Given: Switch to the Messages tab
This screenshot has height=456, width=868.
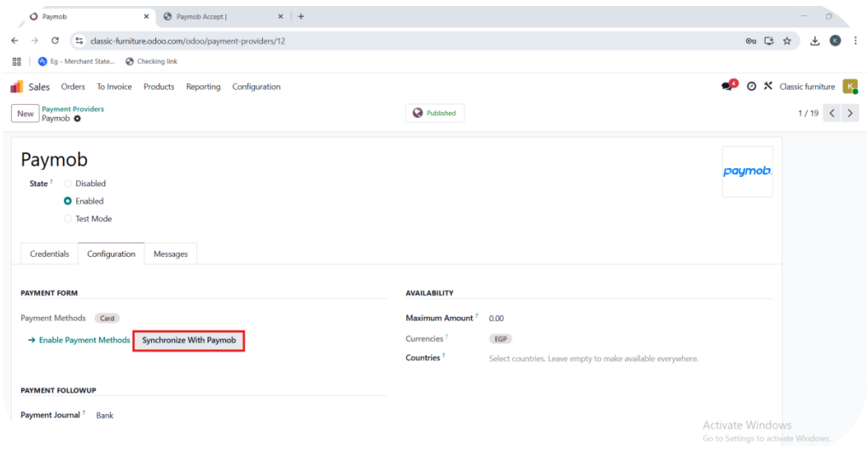Looking at the screenshot, I should [x=171, y=254].
